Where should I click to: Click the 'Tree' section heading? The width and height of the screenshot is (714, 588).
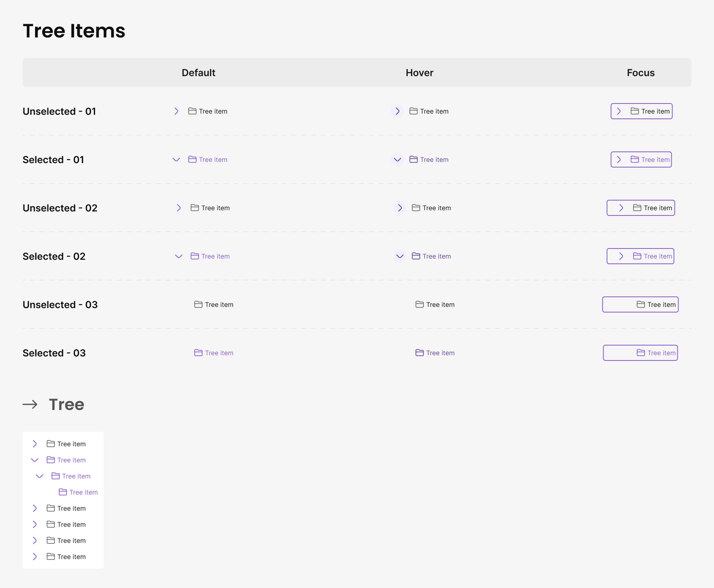click(66, 404)
